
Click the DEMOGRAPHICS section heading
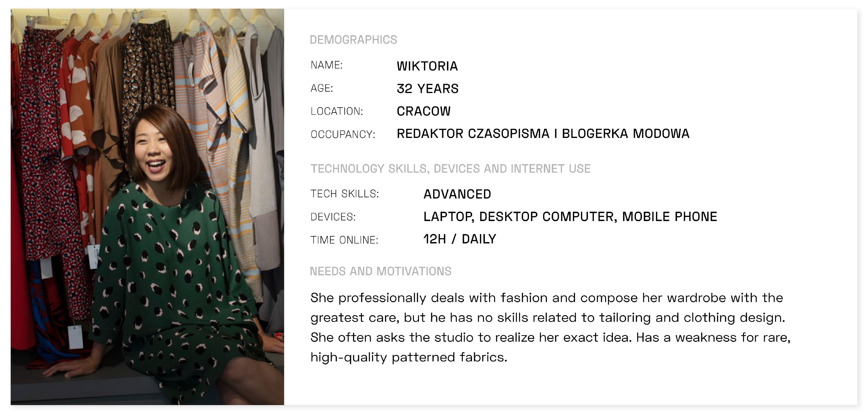point(353,40)
